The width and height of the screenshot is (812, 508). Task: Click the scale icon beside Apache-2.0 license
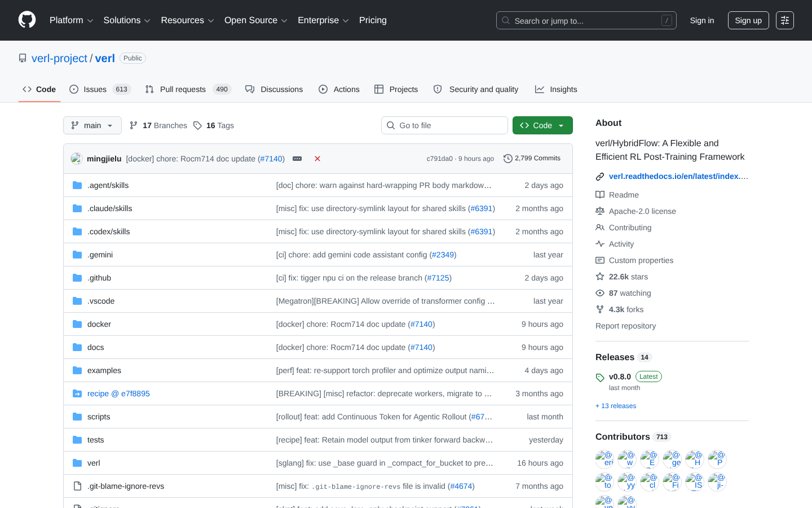tap(600, 211)
